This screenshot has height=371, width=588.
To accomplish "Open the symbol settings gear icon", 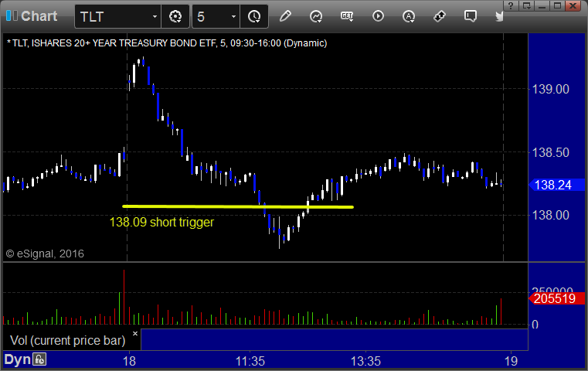I will [x=175, y=16].
